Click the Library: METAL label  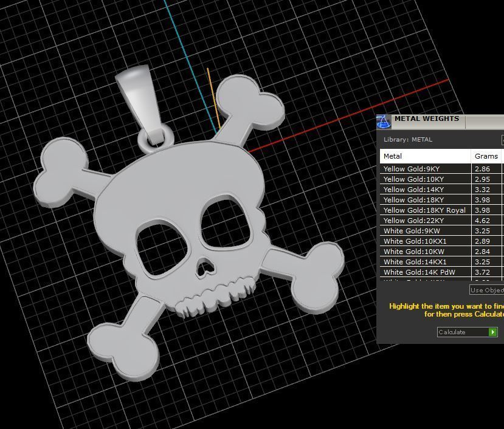coord(408,140)
